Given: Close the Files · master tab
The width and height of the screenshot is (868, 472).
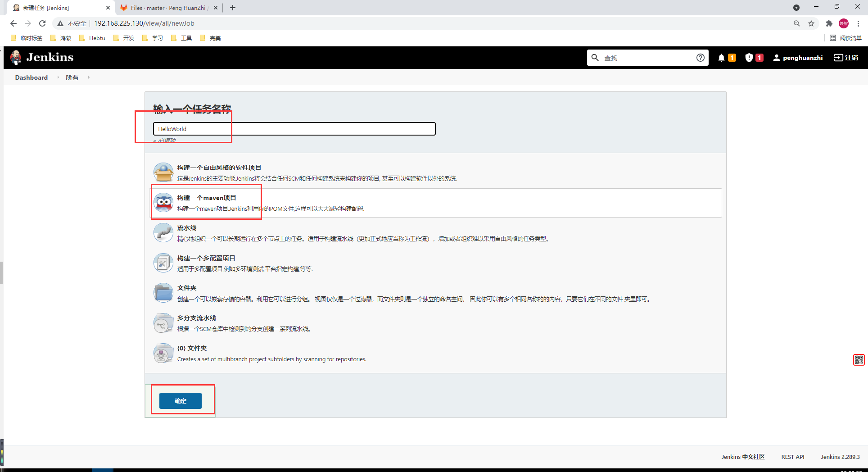Looking at the screenshot, I should coord(216,8).
